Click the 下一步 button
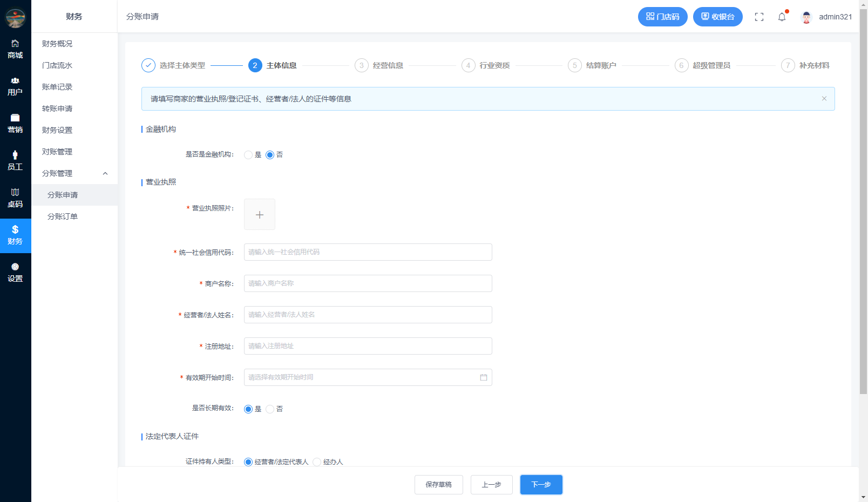The width and height of the screenshot is (868, 502). [x=541, y=485]
